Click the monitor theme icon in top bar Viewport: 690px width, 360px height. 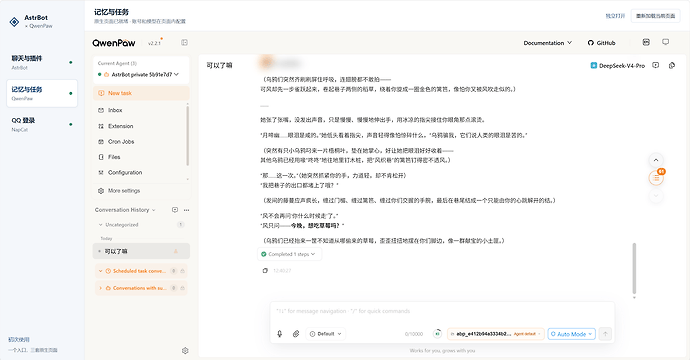[x=665, y=42]
